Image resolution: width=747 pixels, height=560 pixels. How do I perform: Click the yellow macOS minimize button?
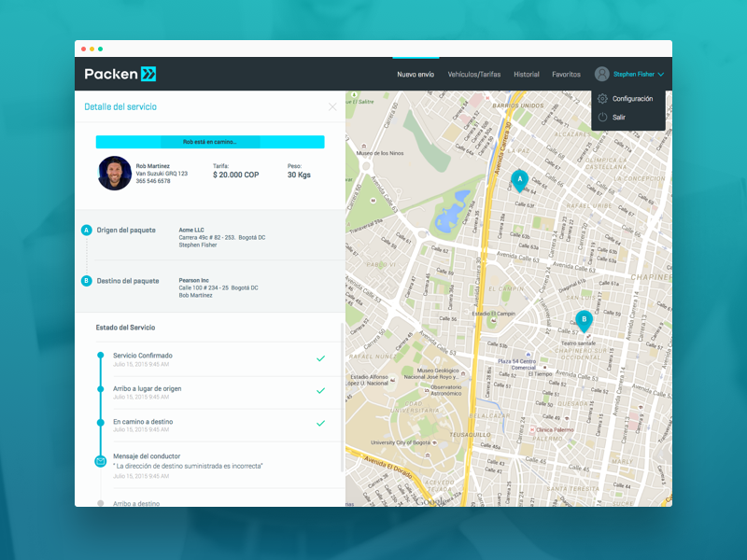tap(92, 49)
